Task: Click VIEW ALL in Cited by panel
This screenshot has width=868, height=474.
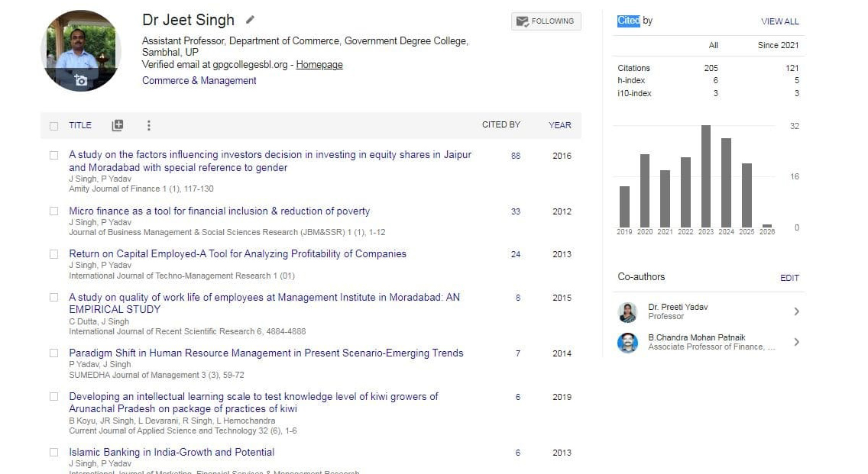Action: (x=779, y=21)
